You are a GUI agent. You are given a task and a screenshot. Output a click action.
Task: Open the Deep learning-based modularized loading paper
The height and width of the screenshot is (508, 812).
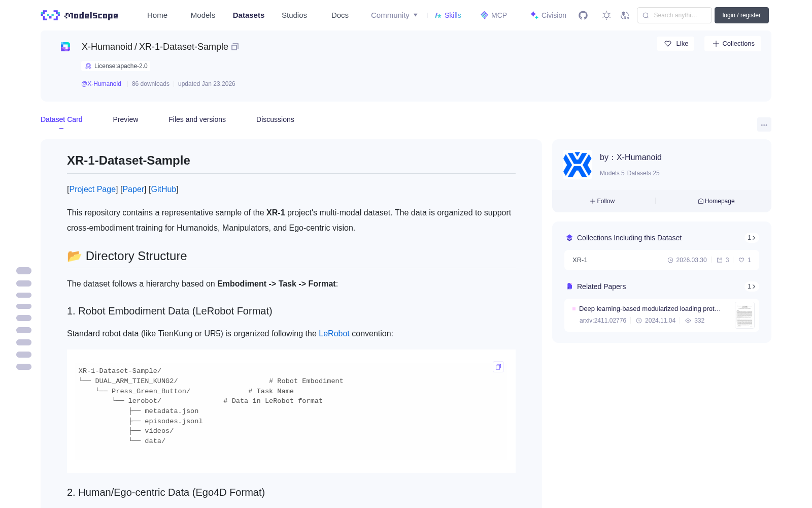coord(650,309)
